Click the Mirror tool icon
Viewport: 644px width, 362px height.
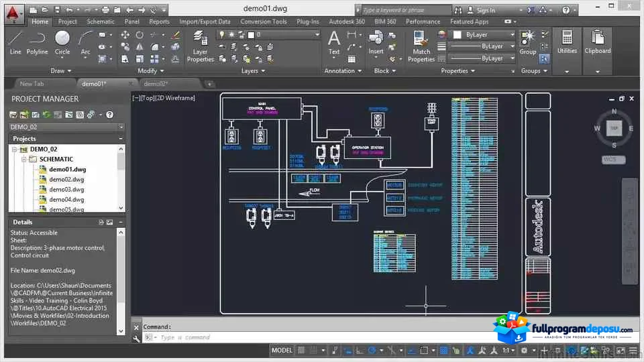tap(140, 47)
